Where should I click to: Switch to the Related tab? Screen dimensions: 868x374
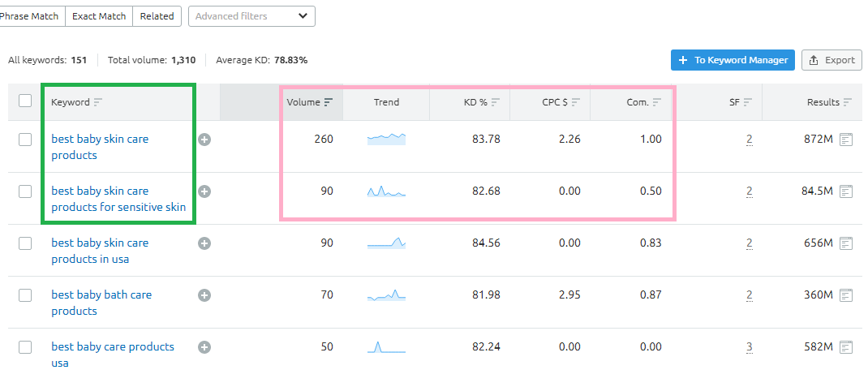coord(157,16)
